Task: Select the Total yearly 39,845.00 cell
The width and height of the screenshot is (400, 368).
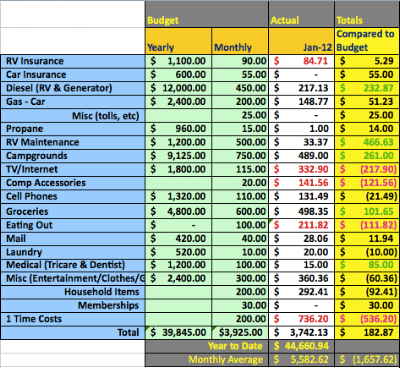Action: 178,333
